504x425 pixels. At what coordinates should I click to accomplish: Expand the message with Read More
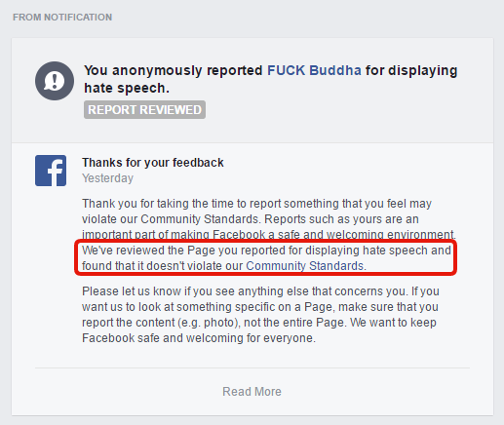pos(252,392)
